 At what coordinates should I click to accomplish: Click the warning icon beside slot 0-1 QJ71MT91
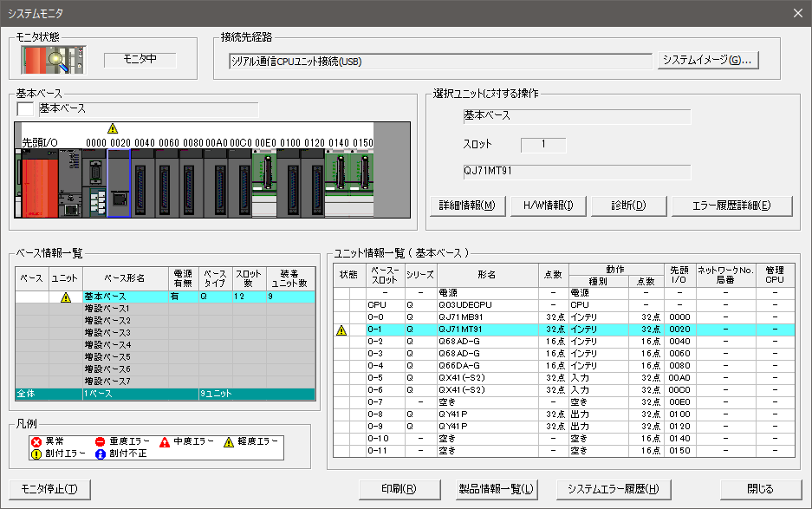coord(341,331)
